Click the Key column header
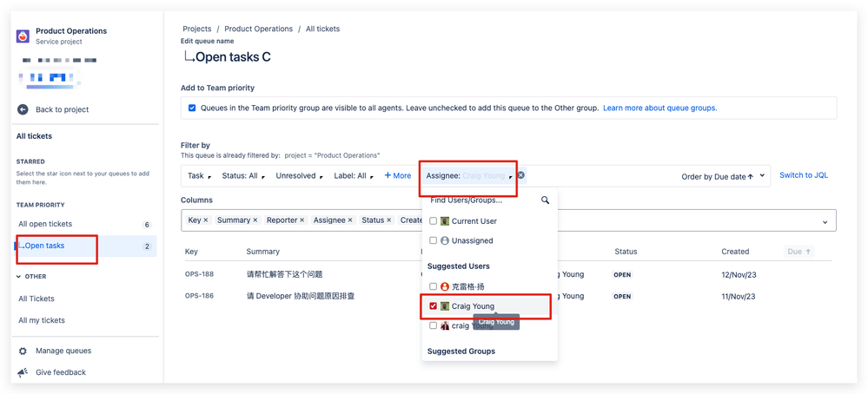The height and width of the screenshot is (394, 868). coord(191,252)
